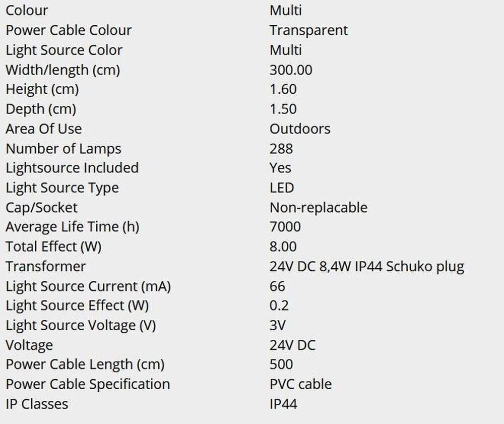Select the '3V' light source voltage
This screenshot has width=504, height=424.
pos(278,325)
